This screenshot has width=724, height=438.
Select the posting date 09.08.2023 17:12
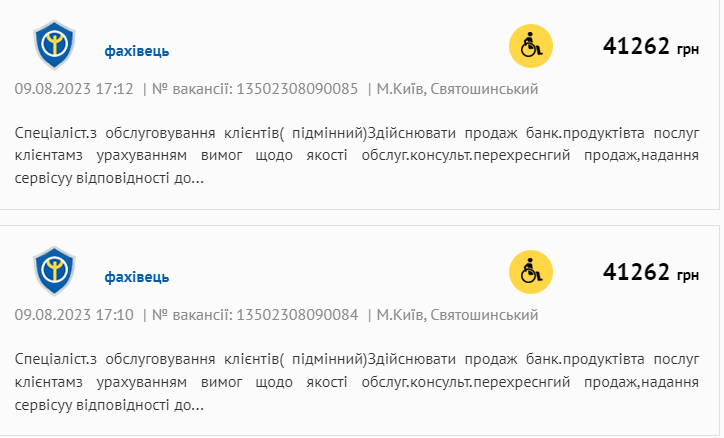[74, 89]
